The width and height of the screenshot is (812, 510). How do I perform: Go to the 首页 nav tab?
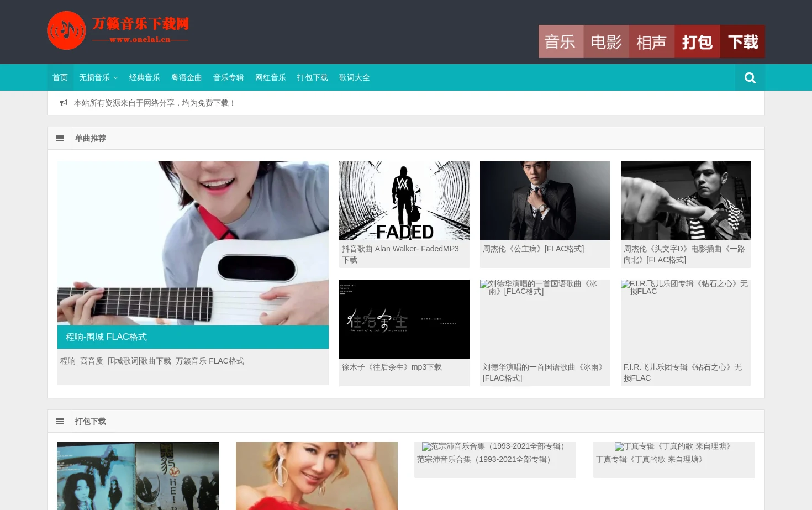60,78
